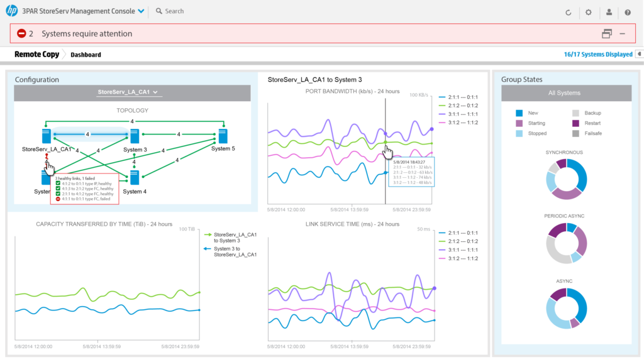Click the HP logo icon
Screen dimensions: 644x362
click(x=11, y=11)
